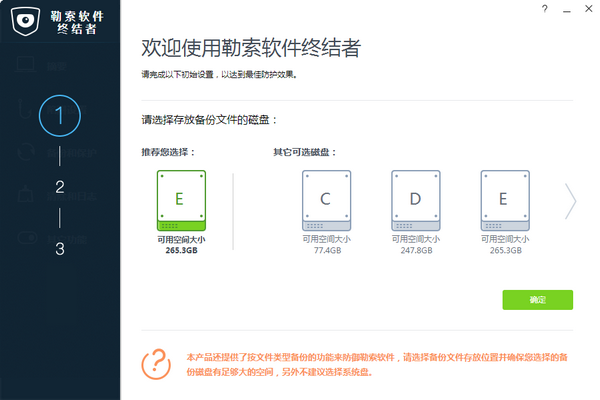Select step 3 in the wizard
600x400 pixels.
point(60,249)
